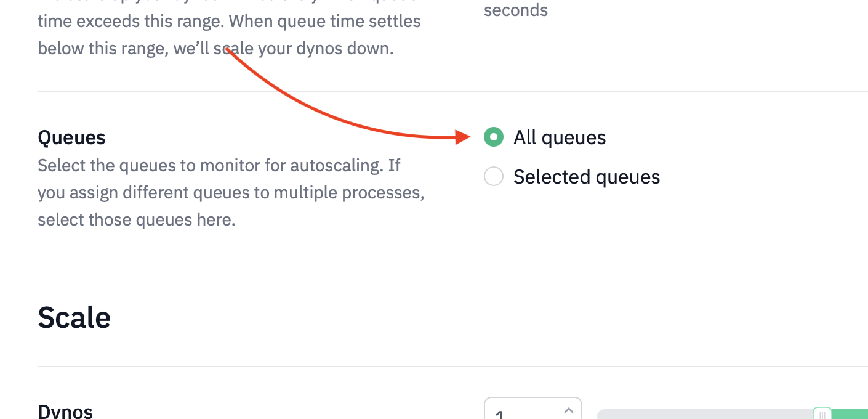This screenshot has height=419, width=868.
Task: Select the "All queues" radio button
Action: (493, 137)
